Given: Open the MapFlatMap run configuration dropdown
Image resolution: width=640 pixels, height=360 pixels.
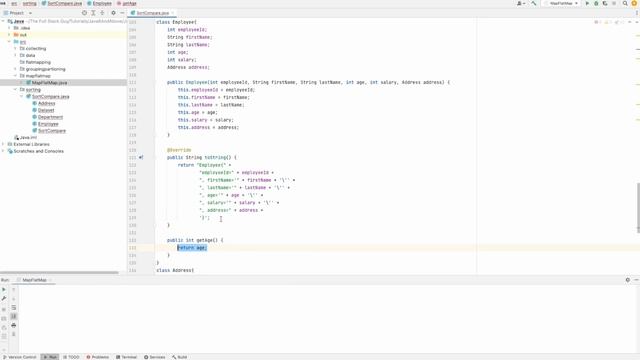Looking at the screenshot, I should pyautogui.click(x=562, y=3).
